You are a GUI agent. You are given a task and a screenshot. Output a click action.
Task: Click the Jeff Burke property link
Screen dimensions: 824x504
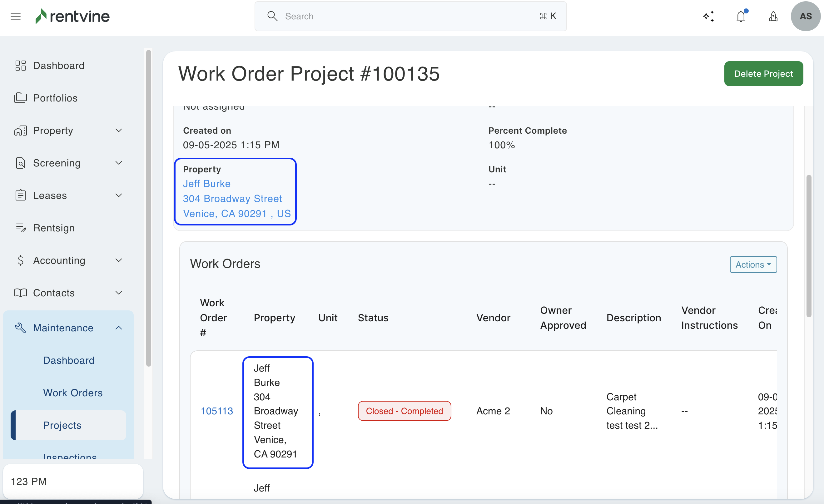click(x=206, y=184)
